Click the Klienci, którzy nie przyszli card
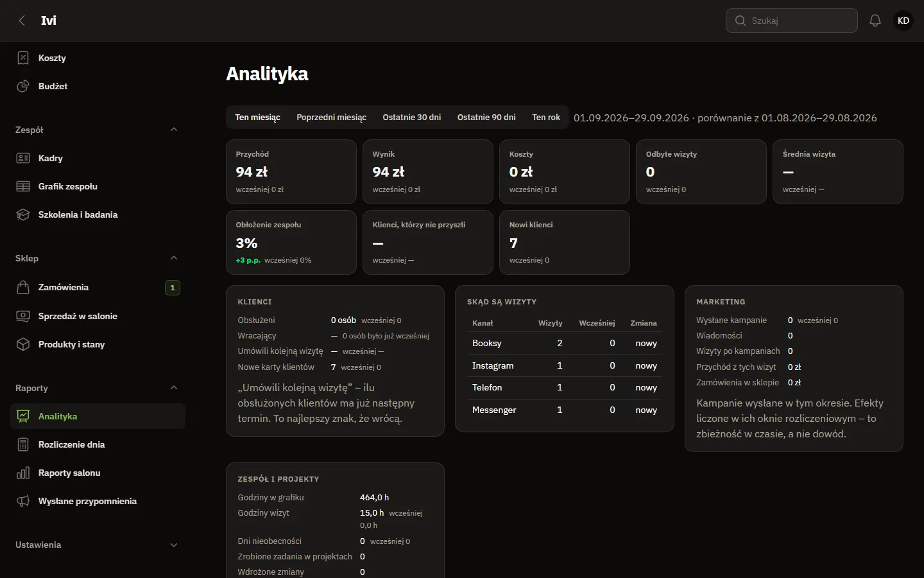The width and height of the screenshot is (924, 578). click(428, 243)
